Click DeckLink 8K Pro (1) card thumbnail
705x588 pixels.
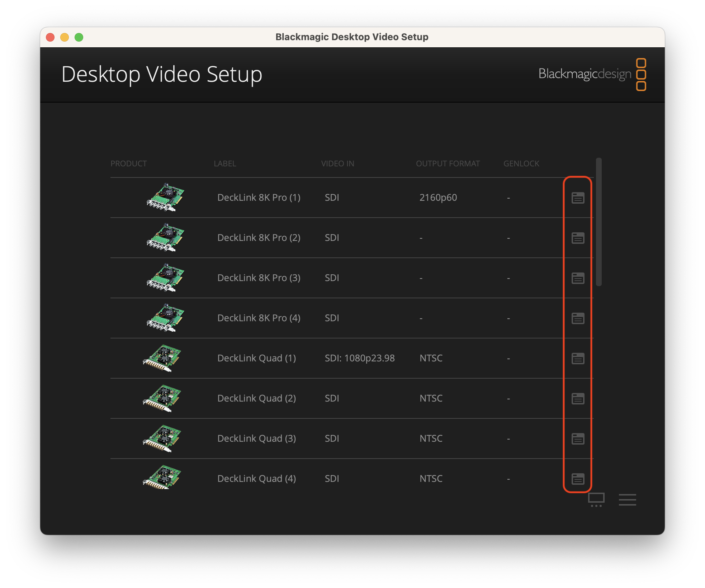point(165,197)
